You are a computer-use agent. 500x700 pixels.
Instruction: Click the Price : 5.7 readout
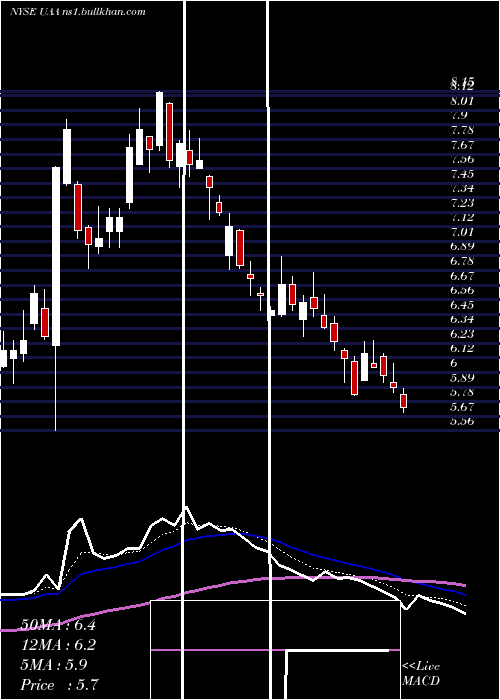click(x=59, y=684)
